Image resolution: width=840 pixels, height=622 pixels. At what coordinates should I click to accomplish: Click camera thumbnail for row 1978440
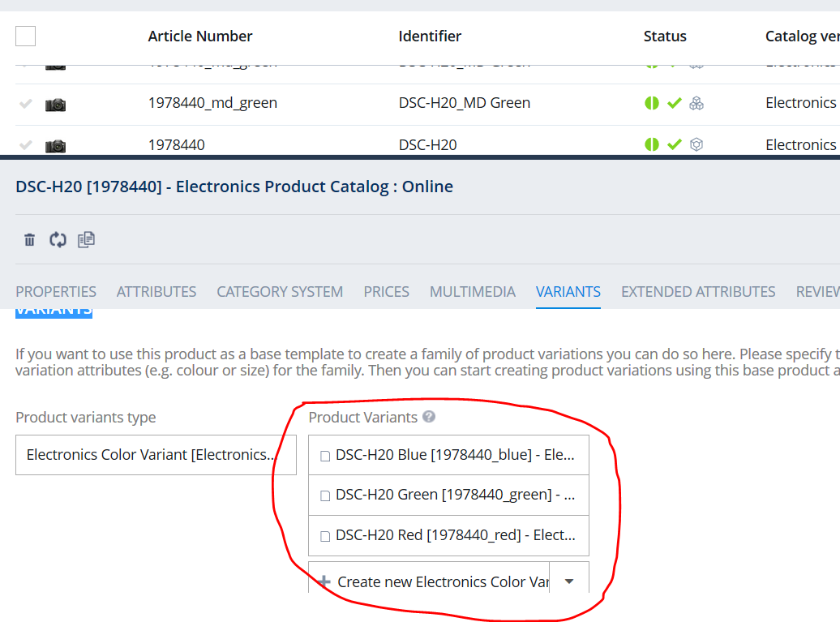tap(56, 146)
